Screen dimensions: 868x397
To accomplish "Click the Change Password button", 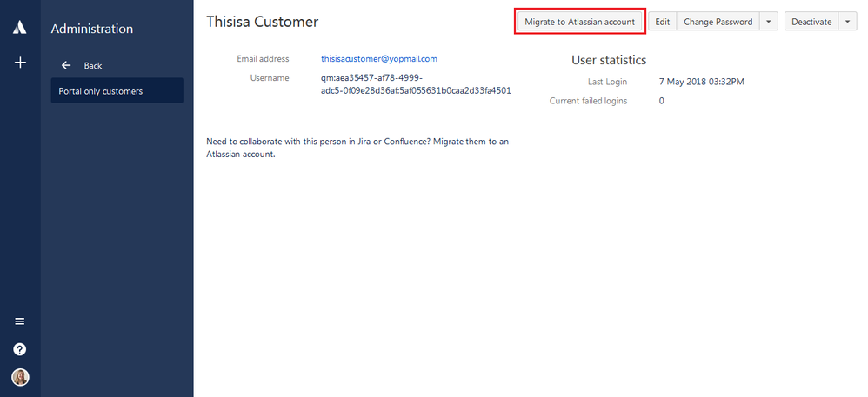I will pyautogui.click(x=718, y=22).
